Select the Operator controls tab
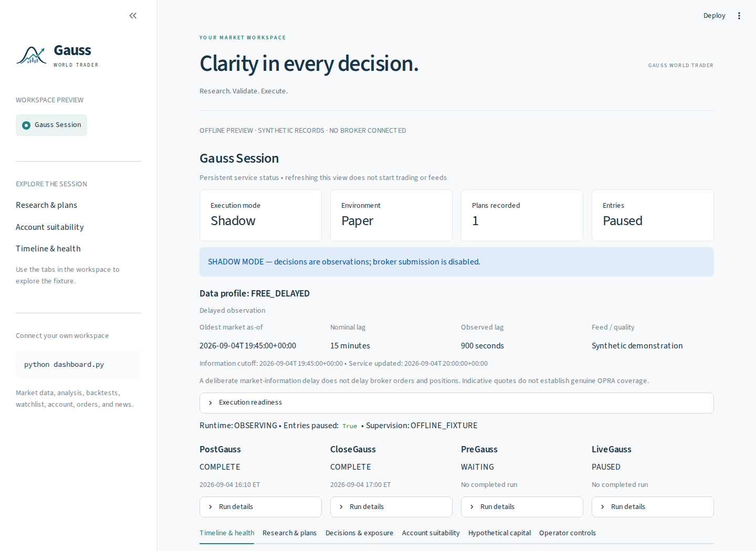Viewport: 756px width, 551px height. [568, 533]
